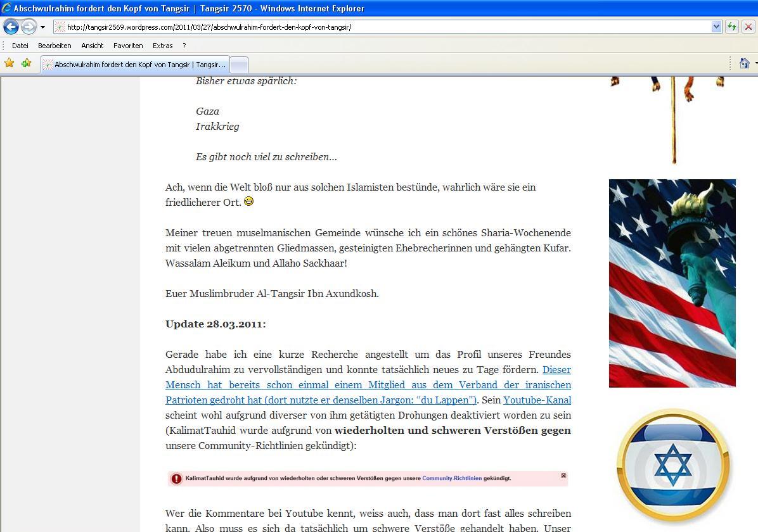Viewport: 758px width, 532px height.
Task: Click the Refresh page icon
Action: point(732,27)
